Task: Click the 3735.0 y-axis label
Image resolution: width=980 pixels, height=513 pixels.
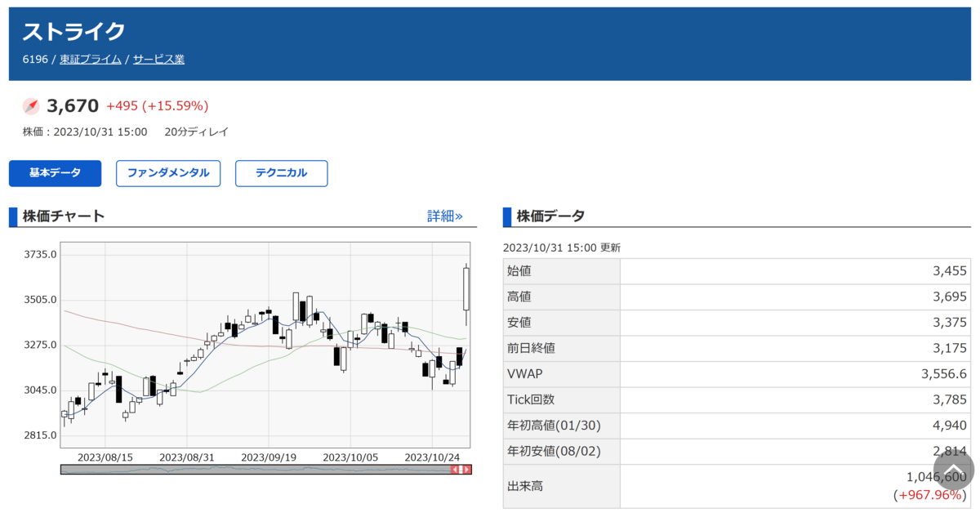Action: click(40, 255)
